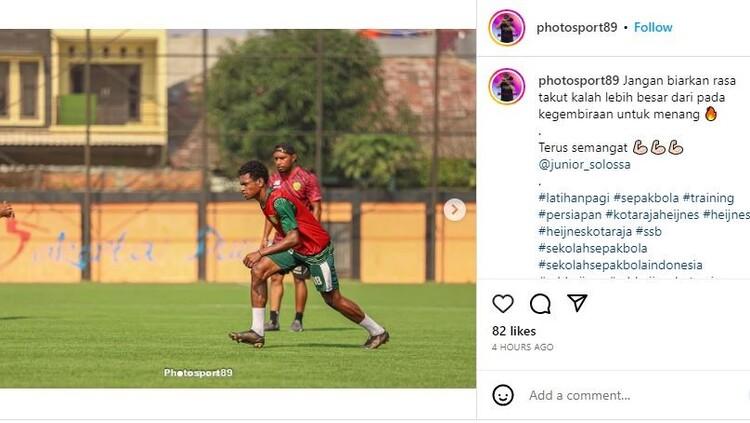Click the avatar beside the caption
This screenshot has width=750, height=423.
(507, 87)
